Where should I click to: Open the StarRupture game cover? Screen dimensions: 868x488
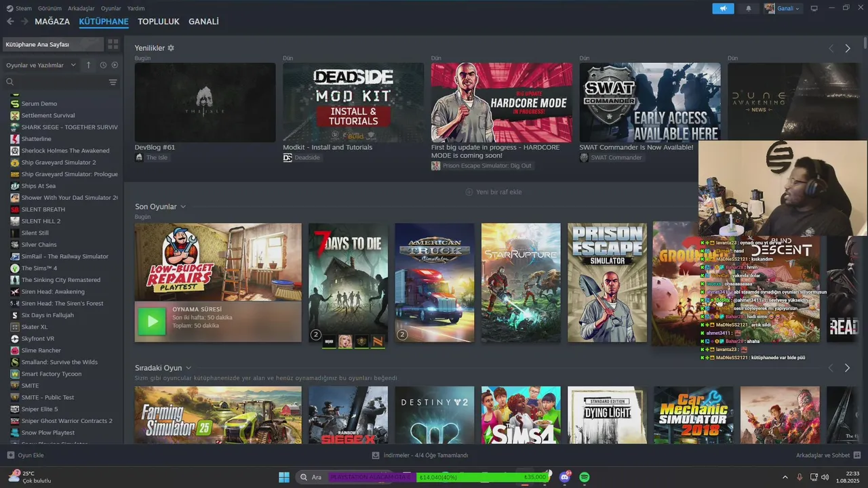pyautogui.click(x=521, y=283)
